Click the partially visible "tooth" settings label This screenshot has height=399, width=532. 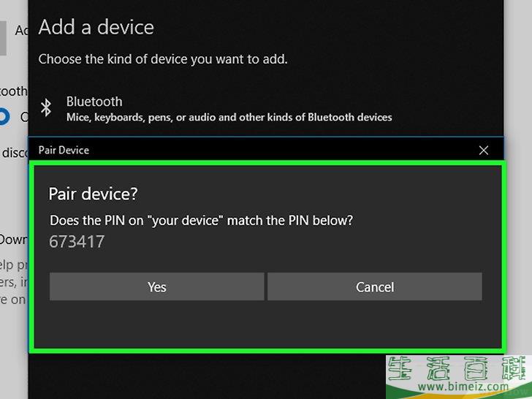click(x=14, y=91)
